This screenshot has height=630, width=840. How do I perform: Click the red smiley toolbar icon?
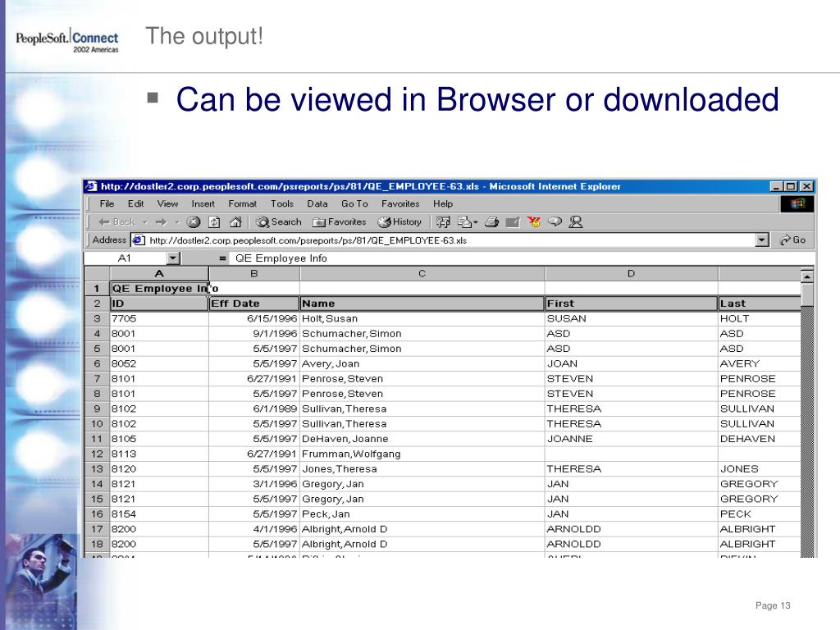[x=534, y=221]
